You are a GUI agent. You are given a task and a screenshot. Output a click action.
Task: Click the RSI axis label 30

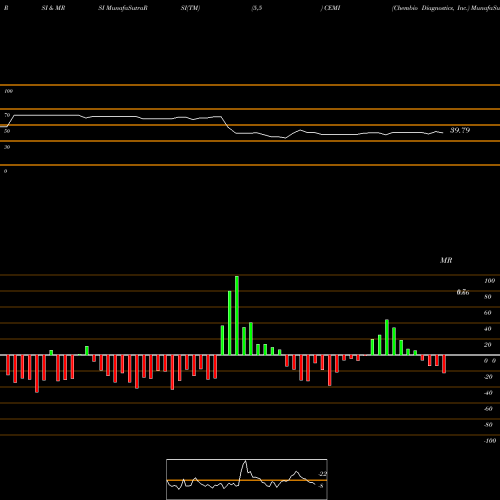pyautogui.click(x=7, y=147)
